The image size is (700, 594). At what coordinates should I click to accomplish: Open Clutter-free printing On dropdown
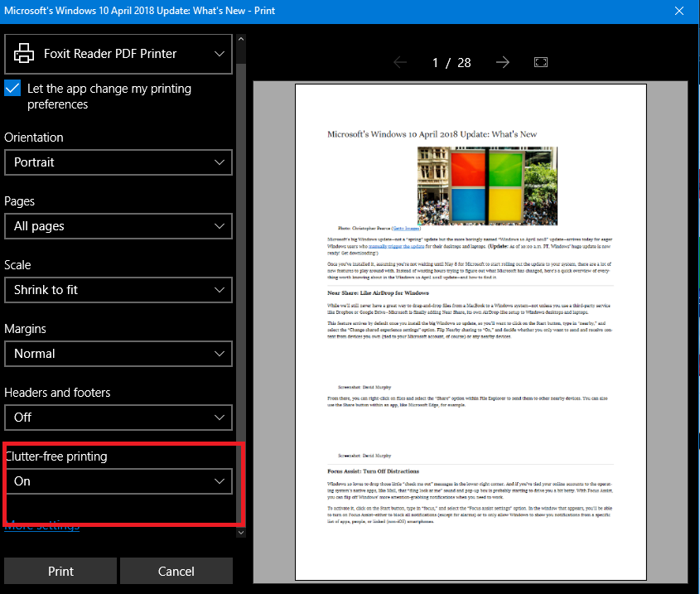click(118, 481)
